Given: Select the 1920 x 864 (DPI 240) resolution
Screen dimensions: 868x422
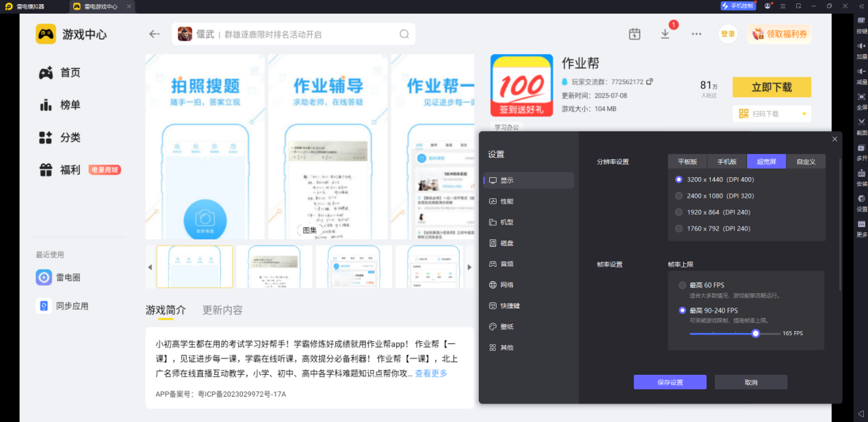Looking at the screenshot, I should [x=679, y=212].
